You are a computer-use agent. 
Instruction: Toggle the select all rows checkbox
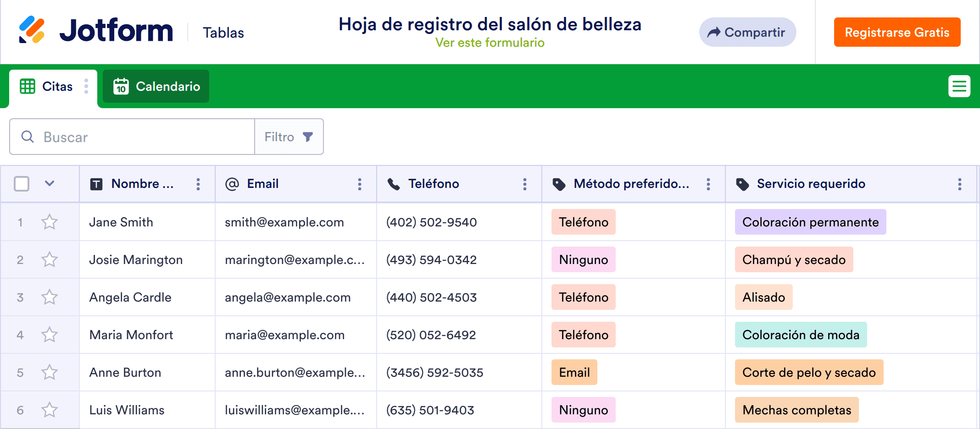tap(22, 184)
